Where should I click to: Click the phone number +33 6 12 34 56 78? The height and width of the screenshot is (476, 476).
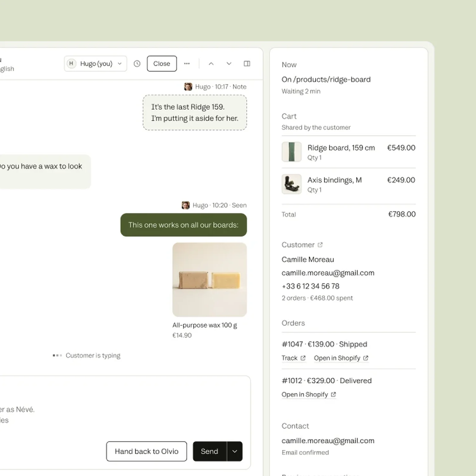[x=310, y=286]
